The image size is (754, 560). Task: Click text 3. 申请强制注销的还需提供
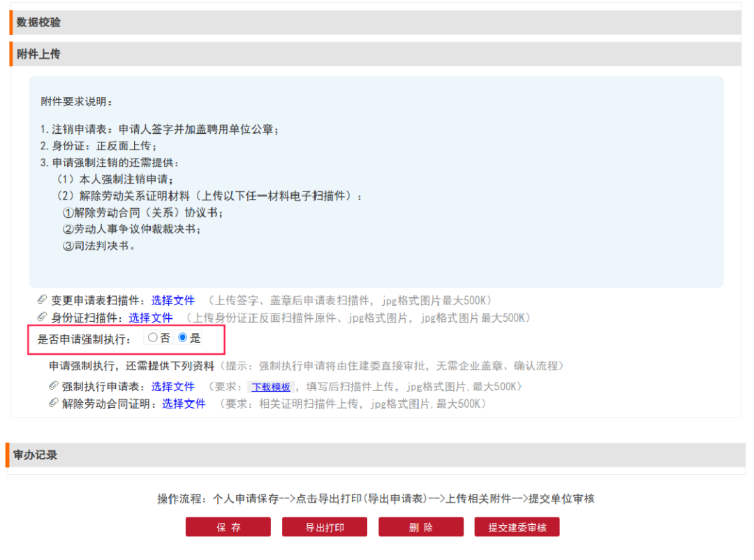(110, 163)
